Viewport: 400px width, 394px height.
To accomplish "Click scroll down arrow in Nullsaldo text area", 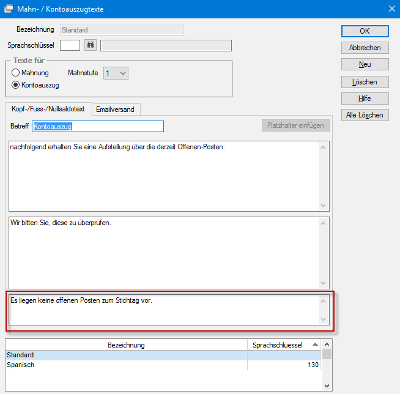I will point(323,319).
